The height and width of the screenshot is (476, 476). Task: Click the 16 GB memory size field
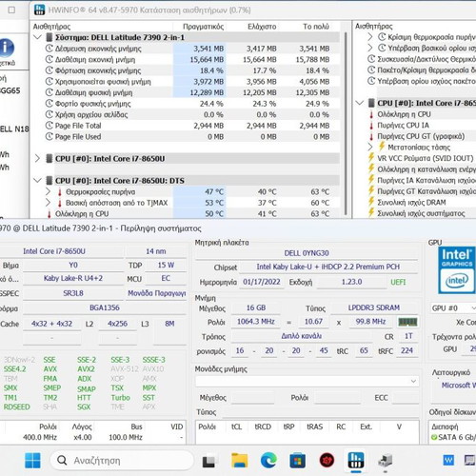pyautogui.click(x=256, y=307)
